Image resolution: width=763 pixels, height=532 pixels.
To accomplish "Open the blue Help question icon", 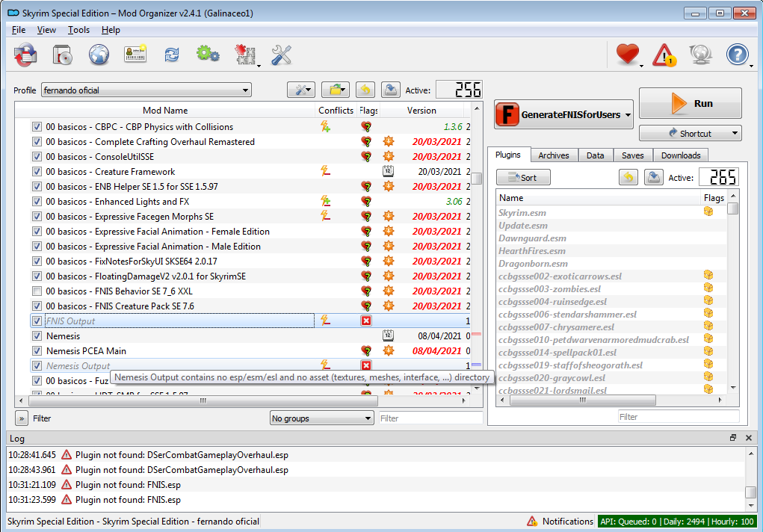I will (737, 55).
